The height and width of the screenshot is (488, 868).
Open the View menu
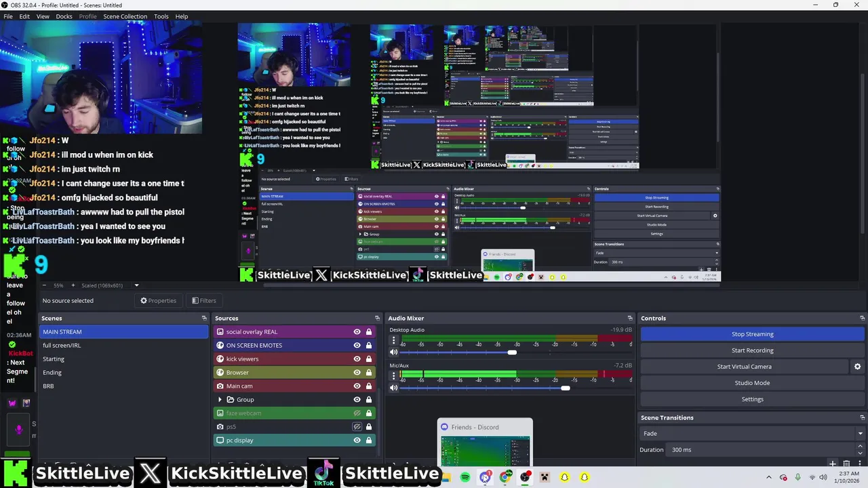[43, 16]
